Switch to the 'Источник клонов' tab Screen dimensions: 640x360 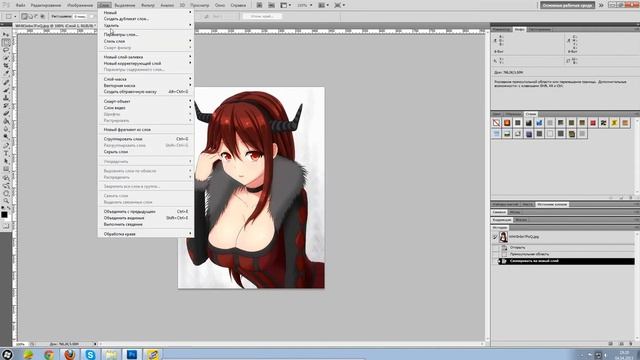click(x=551, y=204)
